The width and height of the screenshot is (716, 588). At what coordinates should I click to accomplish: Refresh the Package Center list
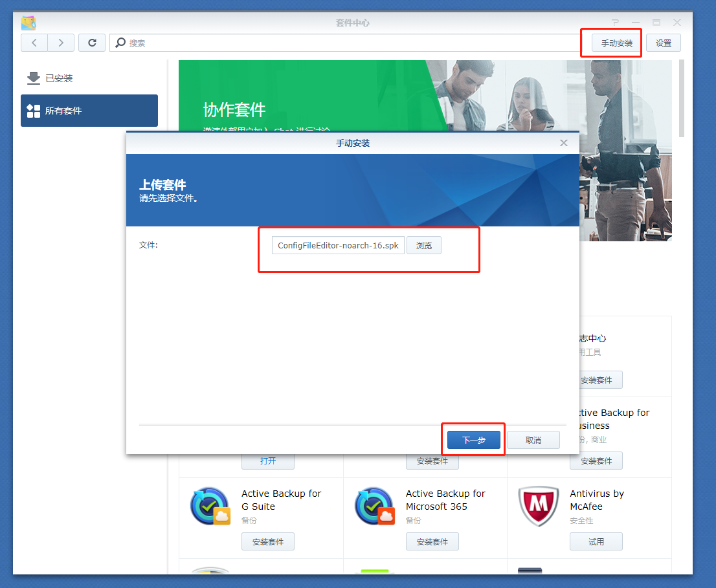point(92,43)
